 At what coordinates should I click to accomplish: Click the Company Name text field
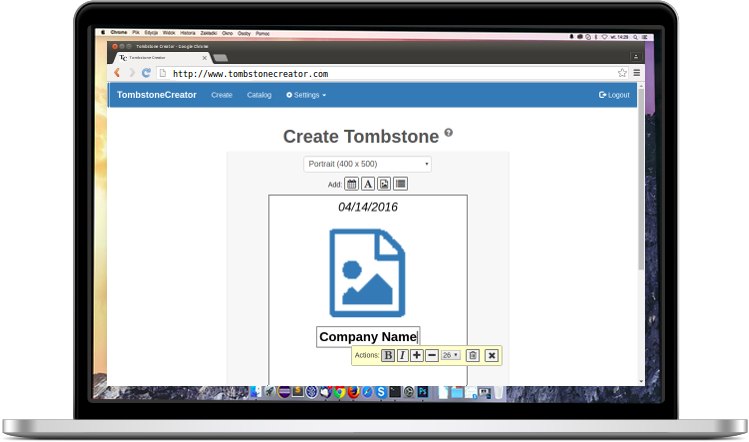[x=367, y=337]
